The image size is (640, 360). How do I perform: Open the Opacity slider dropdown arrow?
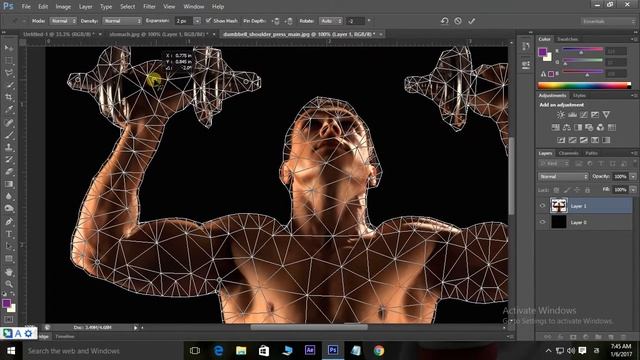coord(633,176)
